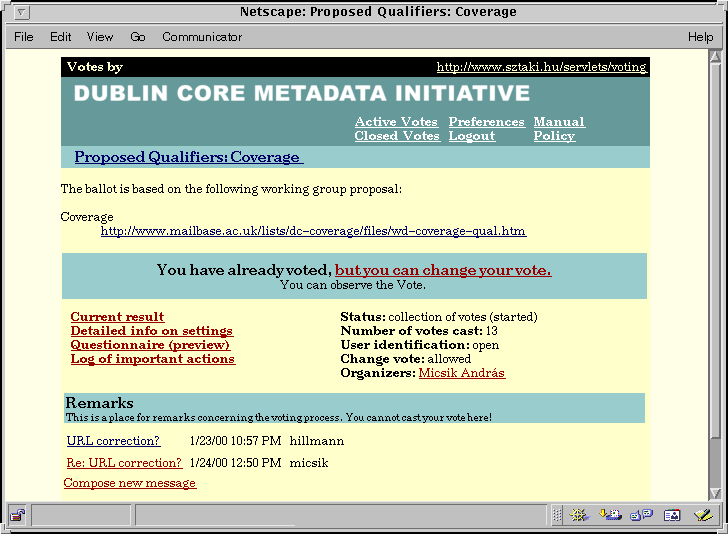Open the View menu

(x=100, y=37)
